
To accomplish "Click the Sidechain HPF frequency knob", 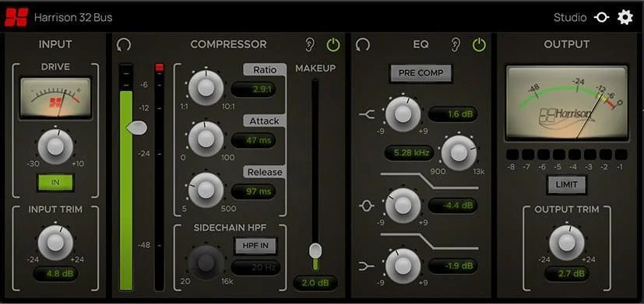I will tap(206, 263).
